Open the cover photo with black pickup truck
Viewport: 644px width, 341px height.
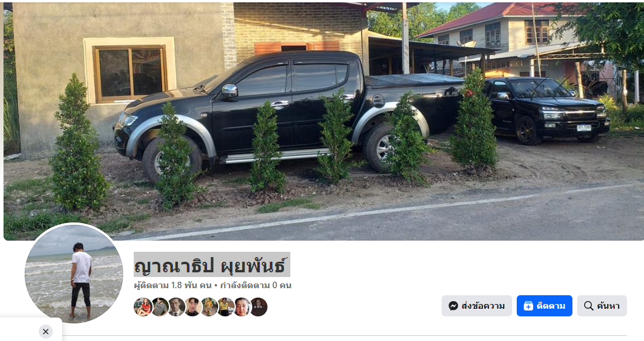tap(324, 121)
